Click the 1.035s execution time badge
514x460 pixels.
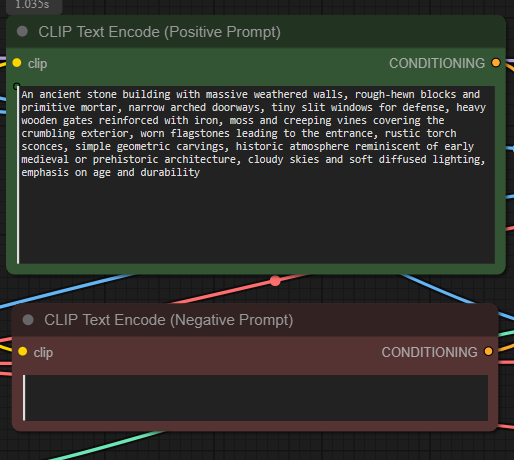(x=34, y=5)
